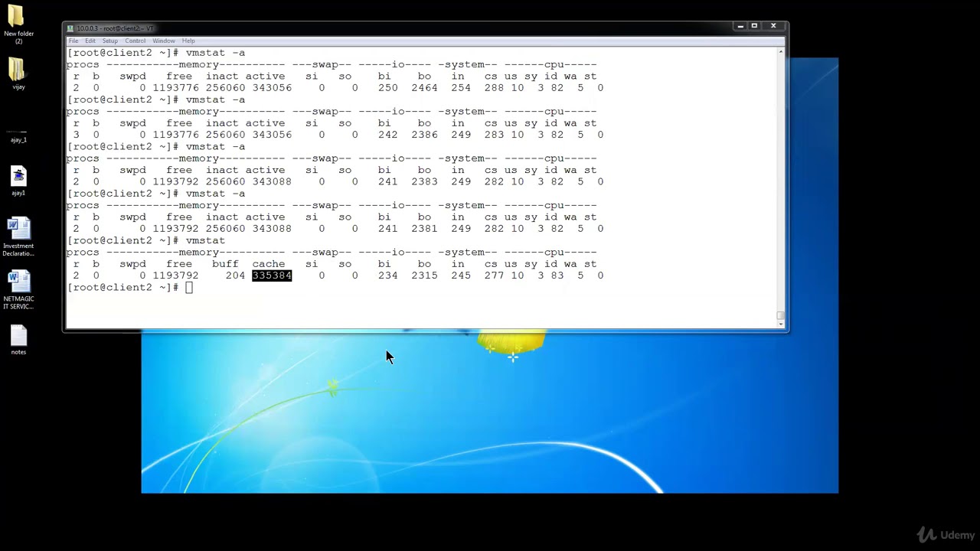Click the bo value 2464
The height and width of the screenshot is (551, 980).
click(424, 88)
